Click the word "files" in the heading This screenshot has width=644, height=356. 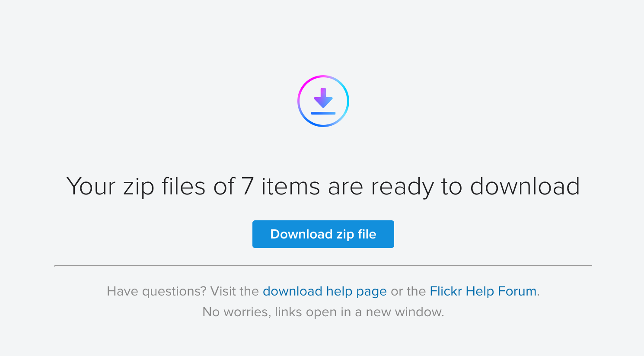(x=183, y=187)
